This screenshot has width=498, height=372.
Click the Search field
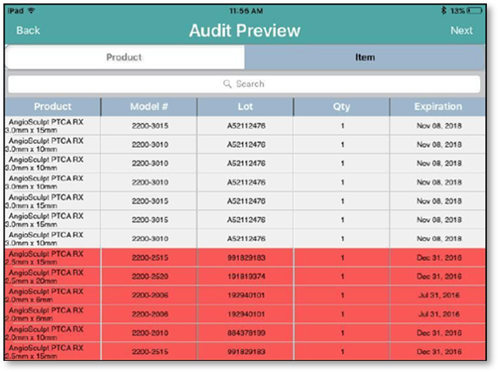(244, 84)
